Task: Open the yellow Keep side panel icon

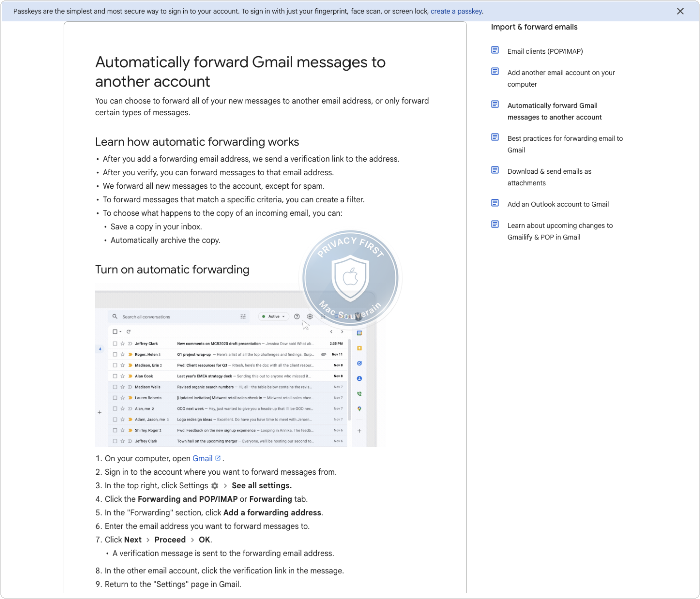Action: click(359, 348)
